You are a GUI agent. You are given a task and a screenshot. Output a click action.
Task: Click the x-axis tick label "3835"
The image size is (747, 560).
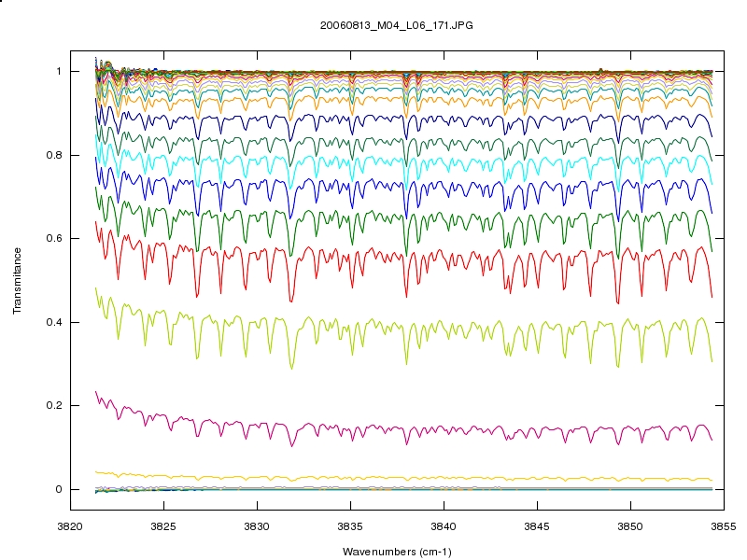pyautogui.click(x=350, y=526)
